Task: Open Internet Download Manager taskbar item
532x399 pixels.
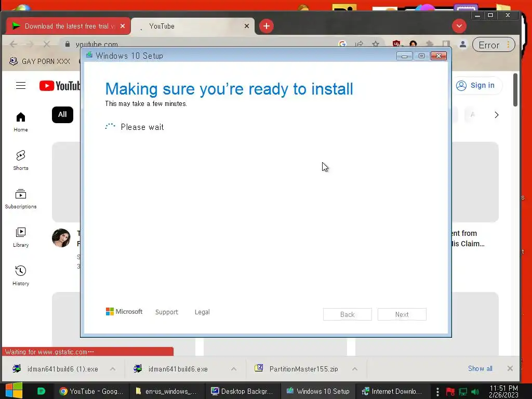Action: coord(393,391)
